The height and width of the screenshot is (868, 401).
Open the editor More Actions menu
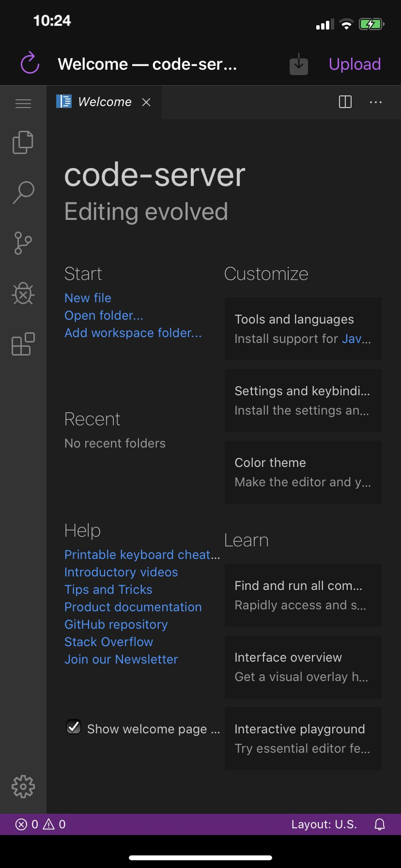[x=376, y=102]
